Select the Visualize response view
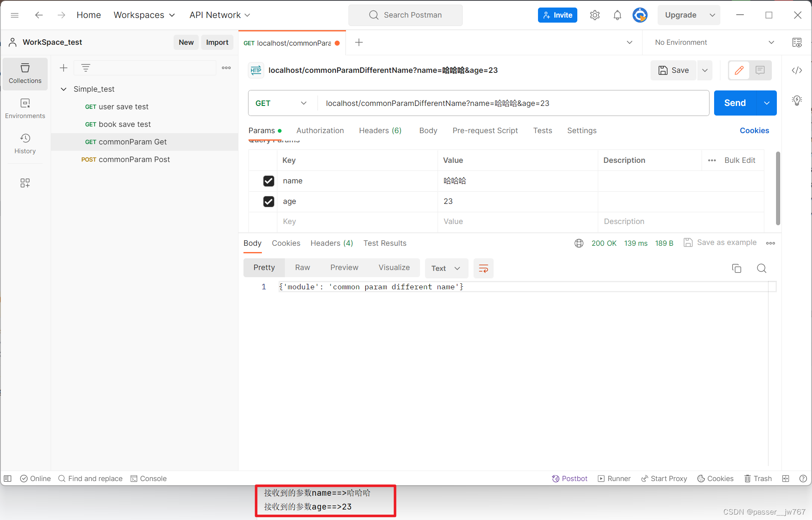Screen dimensions: 812x520 tap(394, 268)
